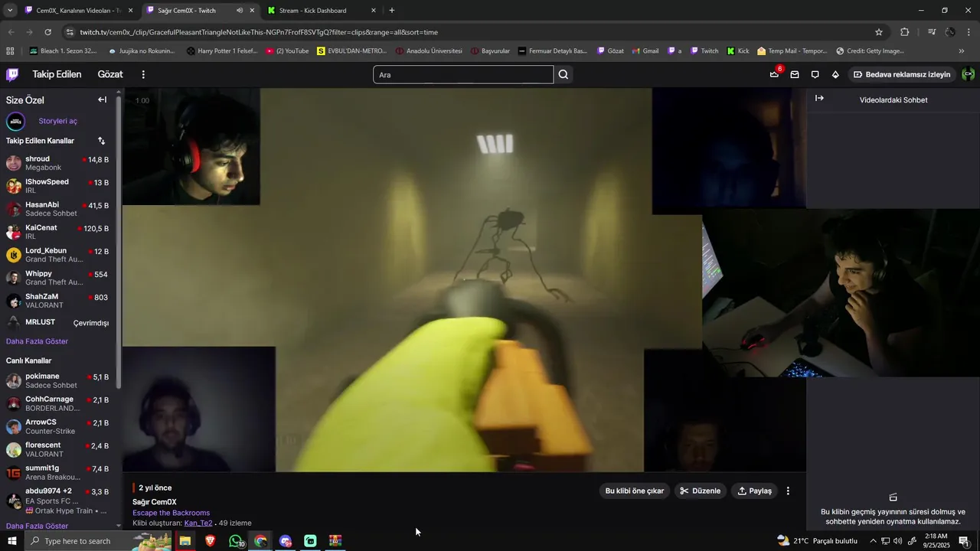Image resolution: width=980 pixels, height=551 pixels.
Task: Open shroud's channel in the sidebar
Action: [x=57, y=163]
